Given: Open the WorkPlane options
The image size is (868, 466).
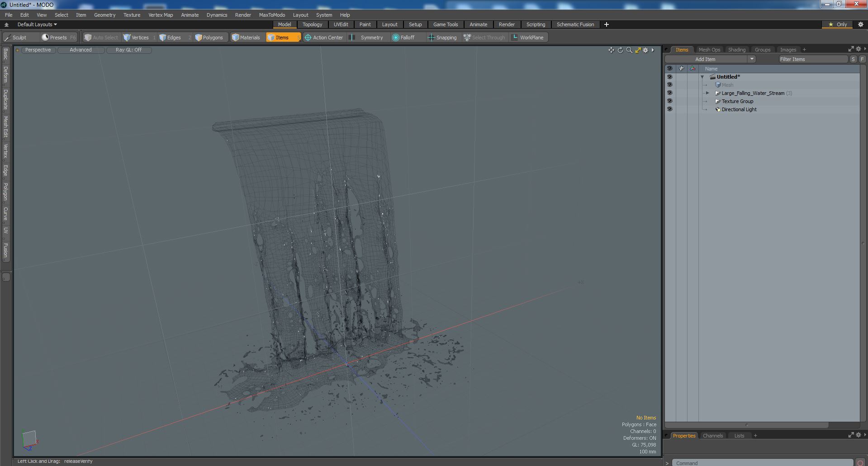Looking at the screenshot, I should click(x=528, y=38).
